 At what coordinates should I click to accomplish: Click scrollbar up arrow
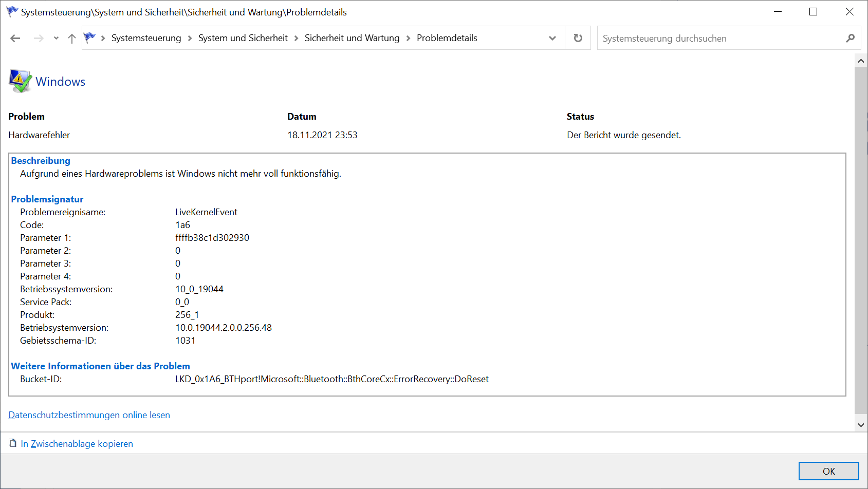pos(861,61)
